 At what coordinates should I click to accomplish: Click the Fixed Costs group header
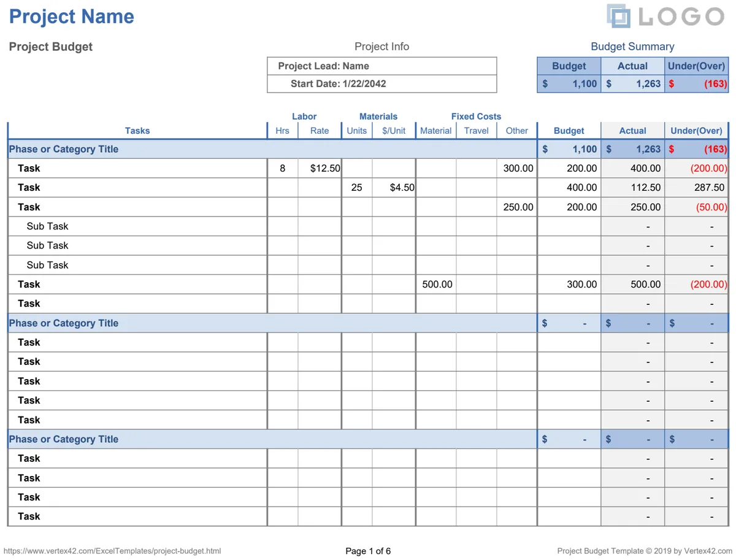click(x=476, y=117)
